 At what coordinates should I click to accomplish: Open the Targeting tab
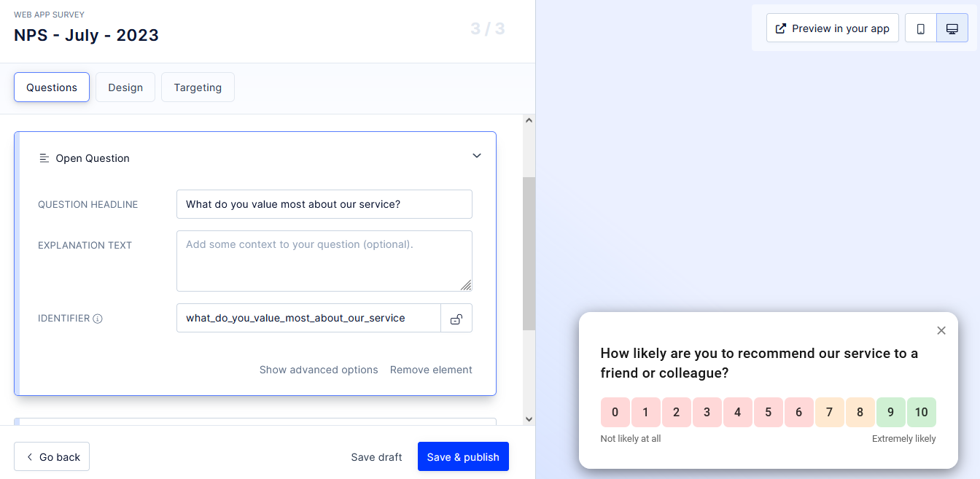tap(198, 87)
